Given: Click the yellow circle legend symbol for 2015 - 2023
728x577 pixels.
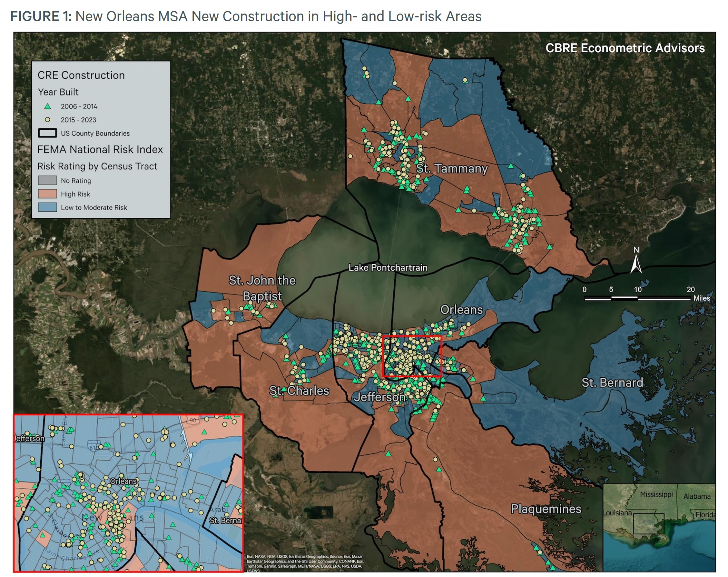Looking at the screenshot, I should pyautogui.click(x=48, y=120).
